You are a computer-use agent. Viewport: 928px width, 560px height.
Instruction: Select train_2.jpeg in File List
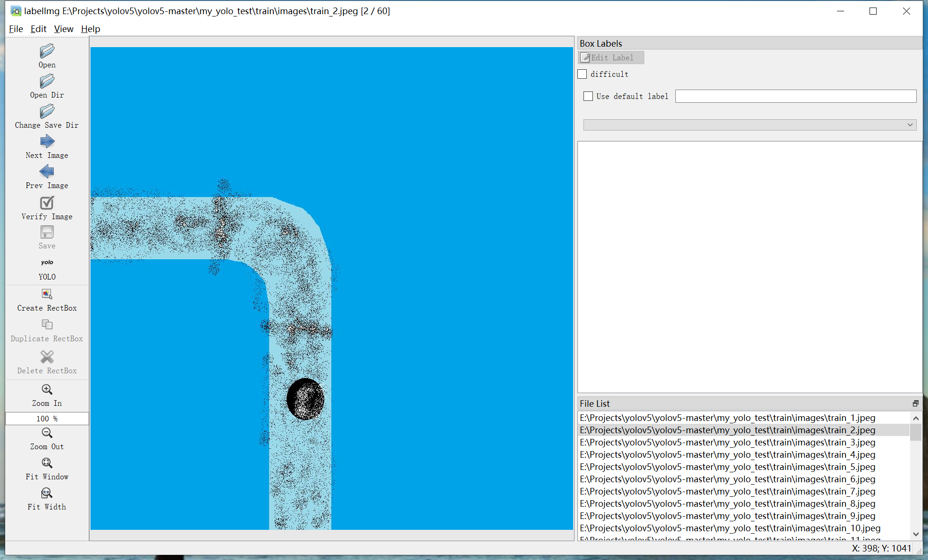click(x=744, y=430)
